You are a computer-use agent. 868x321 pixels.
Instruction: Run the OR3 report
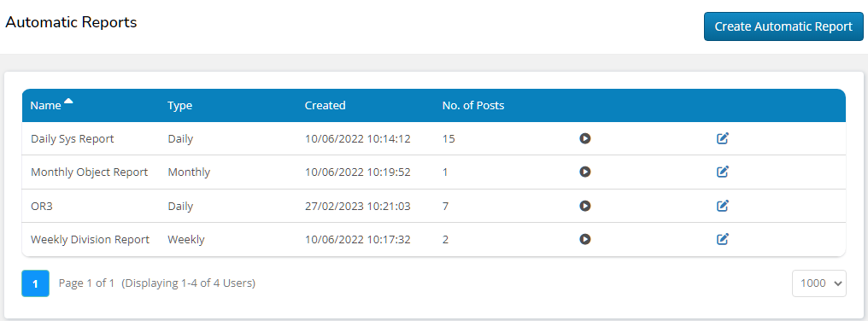(585, 206)
